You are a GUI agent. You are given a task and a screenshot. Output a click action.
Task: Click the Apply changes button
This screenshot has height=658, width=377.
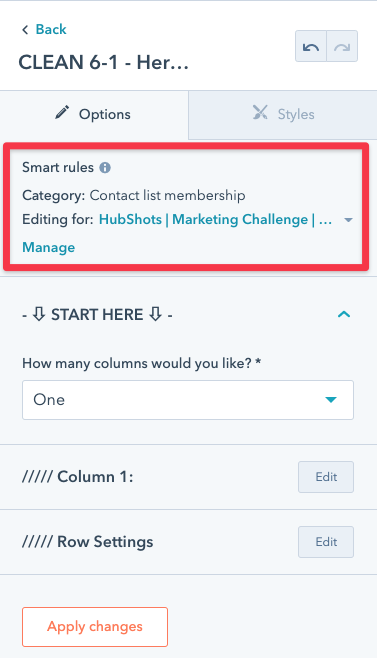tap(95, 627)
